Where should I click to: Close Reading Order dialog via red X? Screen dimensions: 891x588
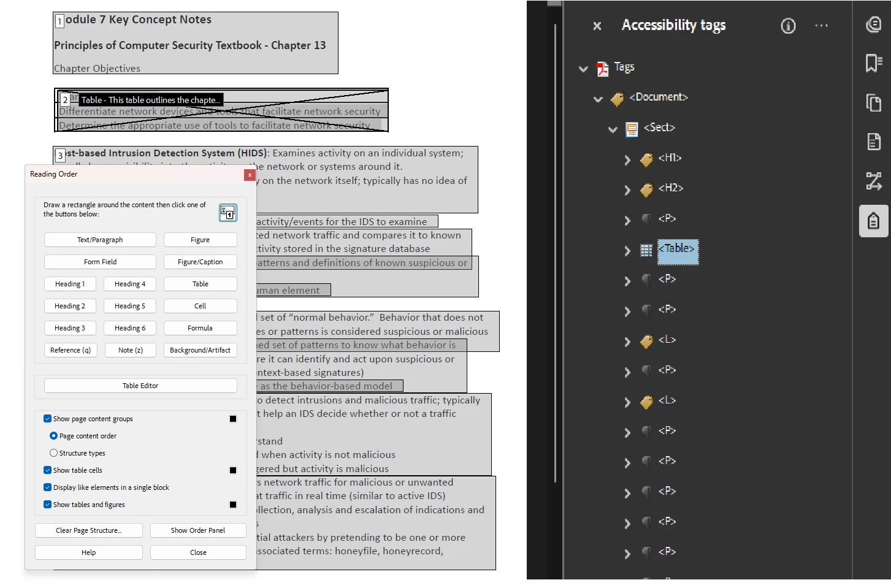tap(250, 175)
